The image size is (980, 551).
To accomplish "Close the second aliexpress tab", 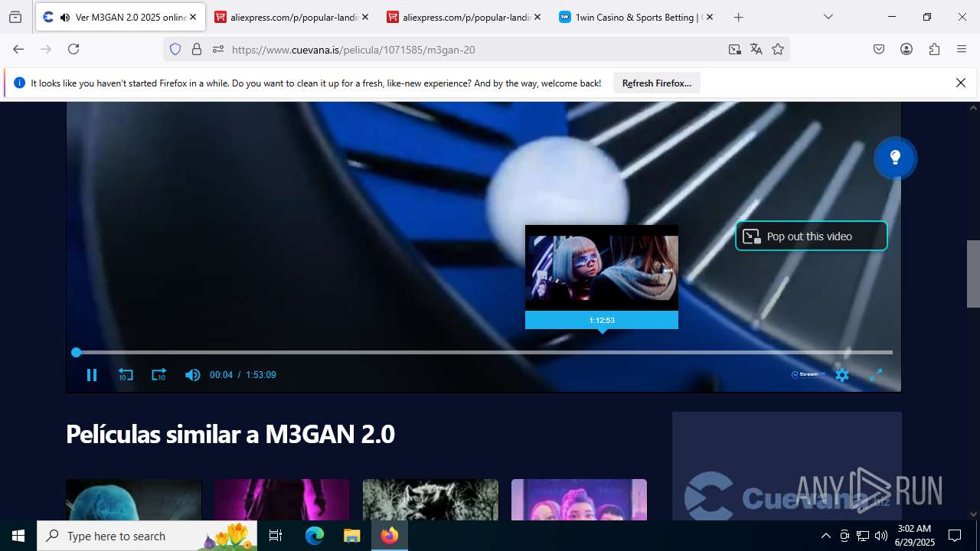I will tap(537, 17).
